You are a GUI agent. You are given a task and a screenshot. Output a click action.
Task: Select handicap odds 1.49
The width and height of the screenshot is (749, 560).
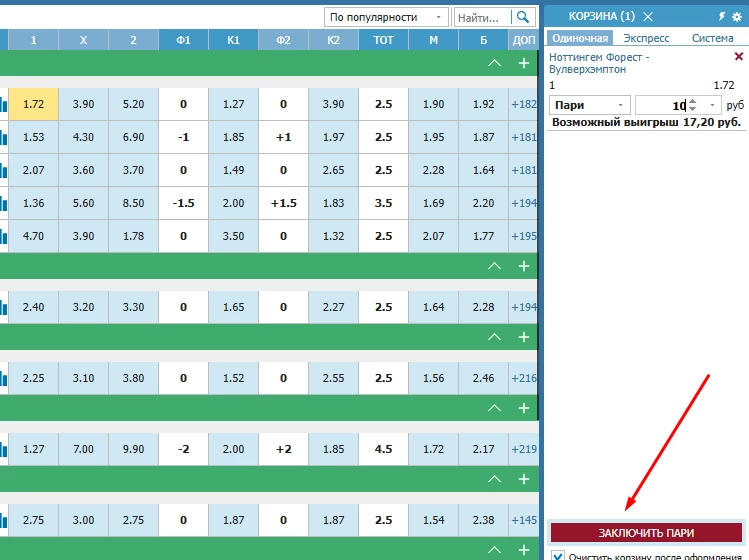point(234,170)
